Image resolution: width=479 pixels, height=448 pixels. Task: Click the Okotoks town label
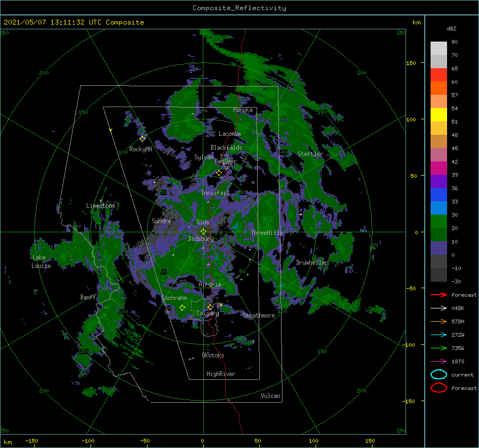tap(213, 355)
